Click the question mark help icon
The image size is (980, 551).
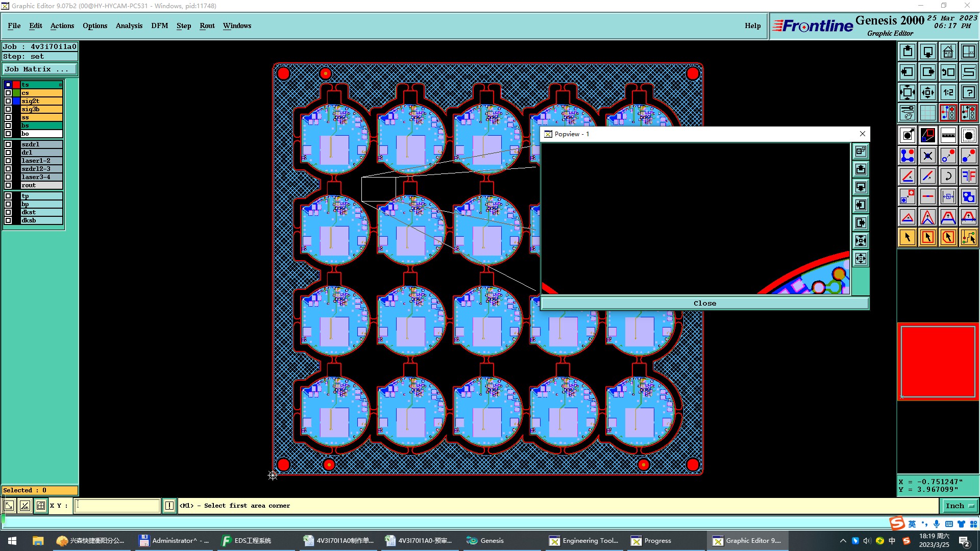pos(968,92)
